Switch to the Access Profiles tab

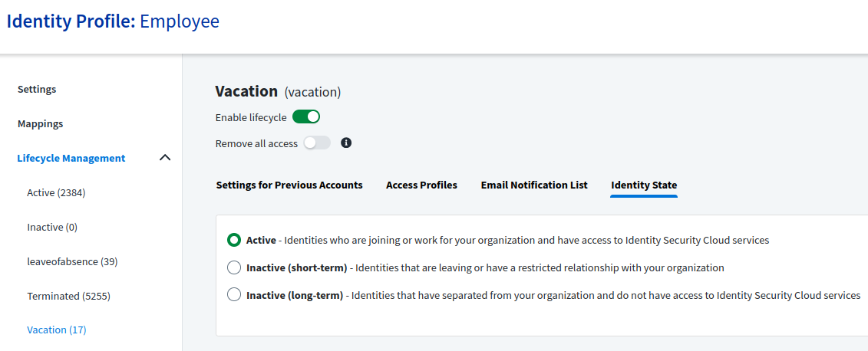[422, 185]
